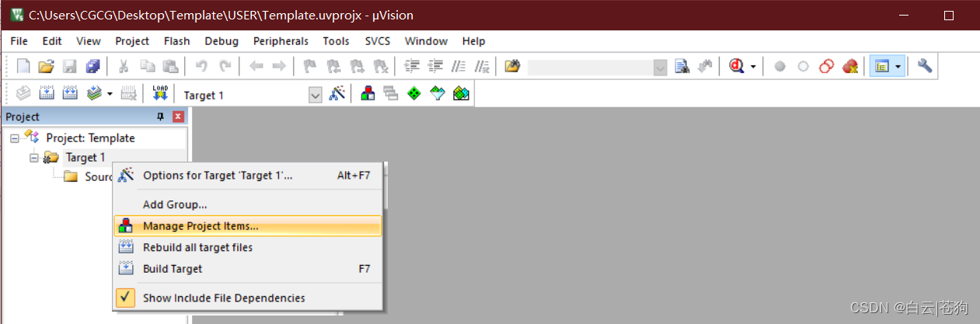
Task: Open a file using folder icon
Action: point(47,67)
